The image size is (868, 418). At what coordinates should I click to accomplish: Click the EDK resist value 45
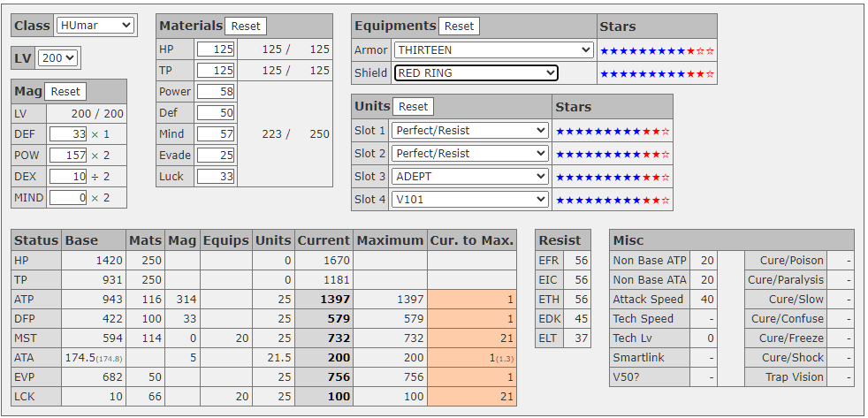[581, 319]
